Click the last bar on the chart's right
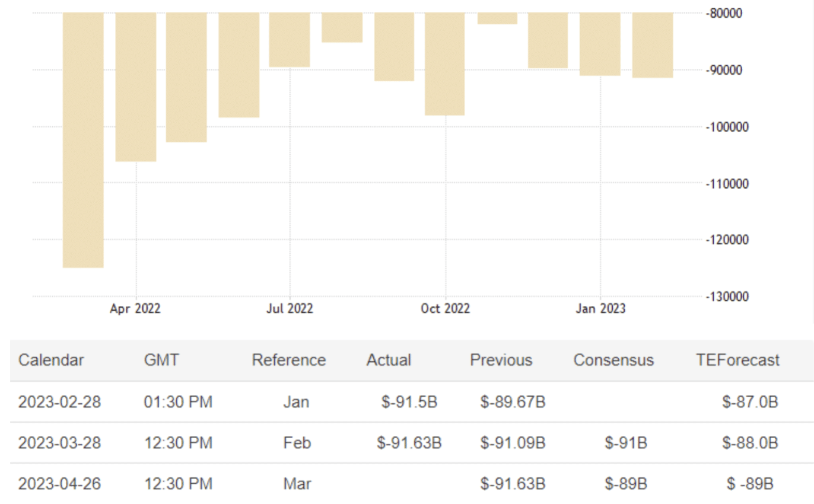This screenshot has height=504, width=814. 653,45
